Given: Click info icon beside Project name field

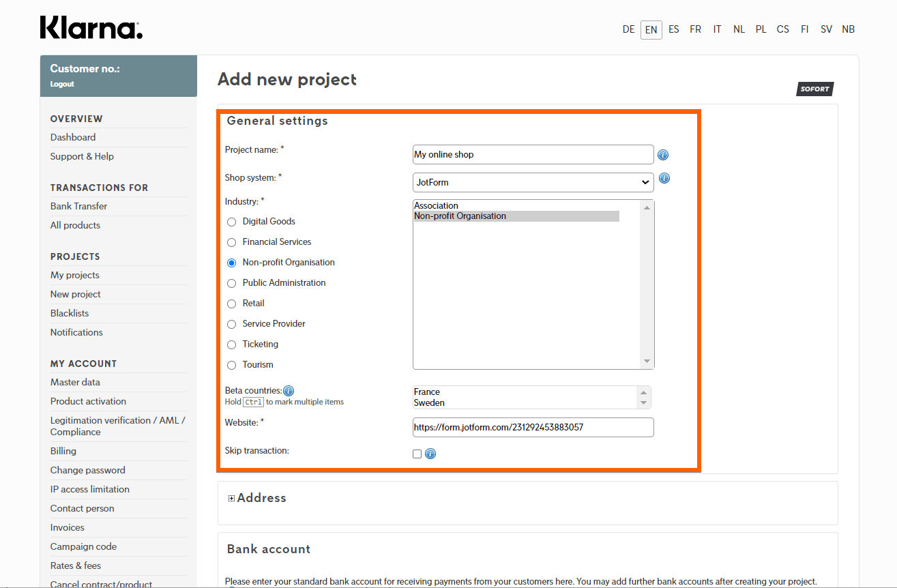Looking at the screenshot, I should tap(662, 155).
